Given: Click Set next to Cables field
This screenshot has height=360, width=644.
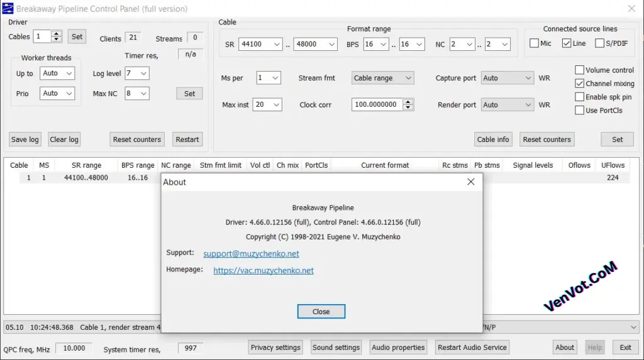Looking at the screenshot, I should click(77, 36).
